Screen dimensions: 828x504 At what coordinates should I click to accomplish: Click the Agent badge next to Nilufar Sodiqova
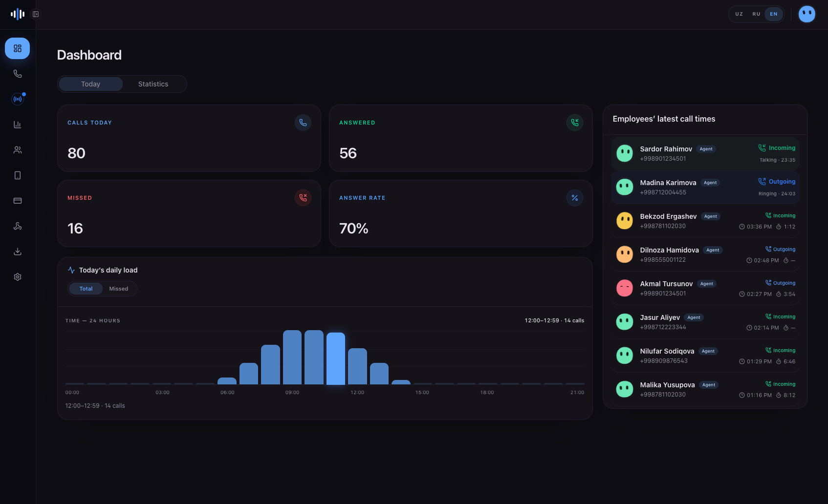(708, 351)
